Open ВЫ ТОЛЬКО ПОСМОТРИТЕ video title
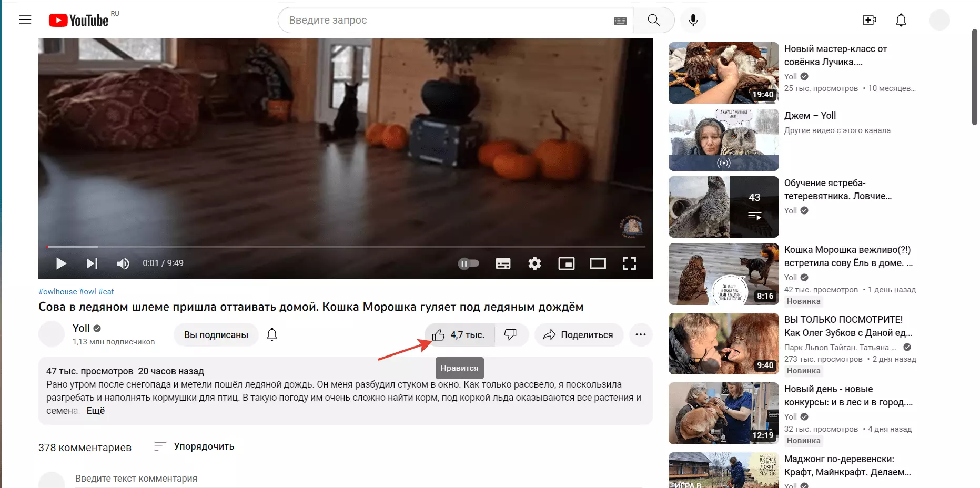This screenshot has width=980, height=488. click(848, 326)
